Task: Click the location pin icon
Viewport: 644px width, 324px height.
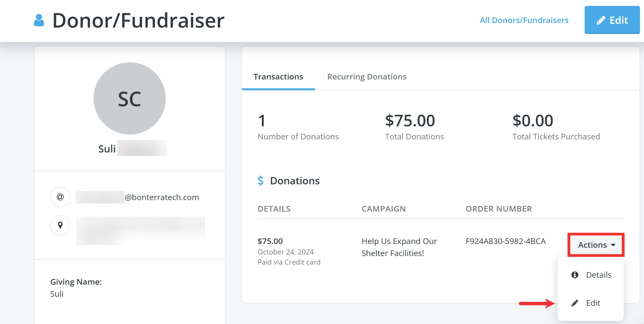Action: 60,225
